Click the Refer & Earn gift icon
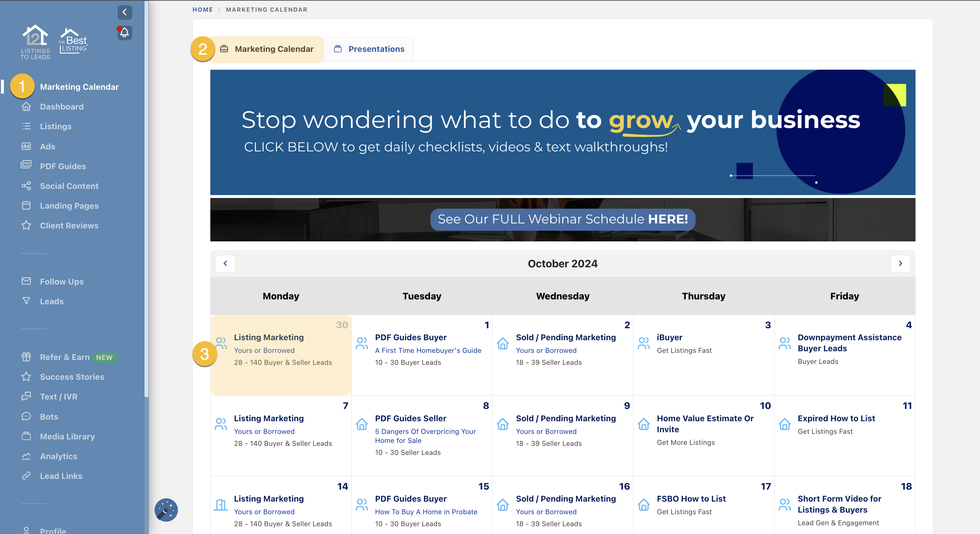This screenshot has width=980, height=534. (x=26, y=357)
